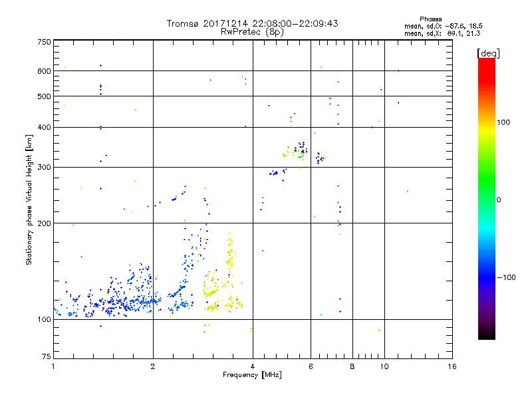Click the plot title 'Tromsø 20171214 22:08:00-22:09:43'
Viewport: 532px width, 399px height.
pos(252,23)
